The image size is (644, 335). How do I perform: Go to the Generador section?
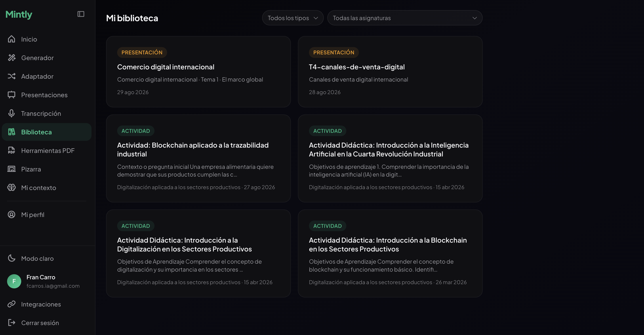tap(46, 58)
